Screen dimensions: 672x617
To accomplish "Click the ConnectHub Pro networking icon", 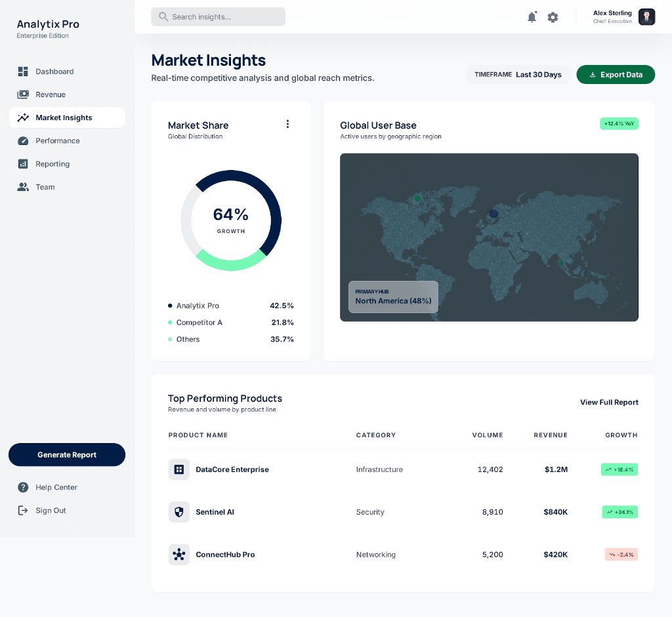I will (178, 555).
